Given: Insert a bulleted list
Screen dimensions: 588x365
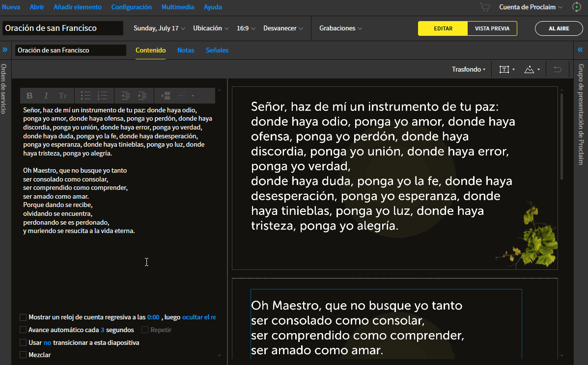Looking at the screenshot, I should point(85,96).
